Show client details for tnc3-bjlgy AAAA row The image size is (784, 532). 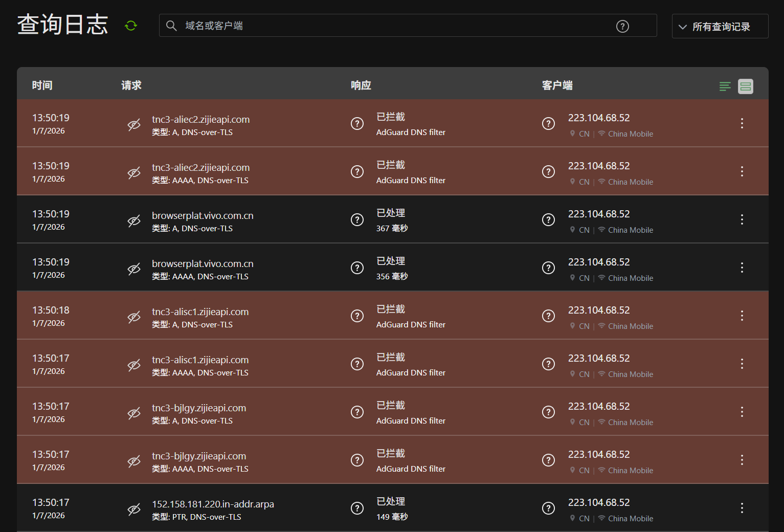coord(548,460)
